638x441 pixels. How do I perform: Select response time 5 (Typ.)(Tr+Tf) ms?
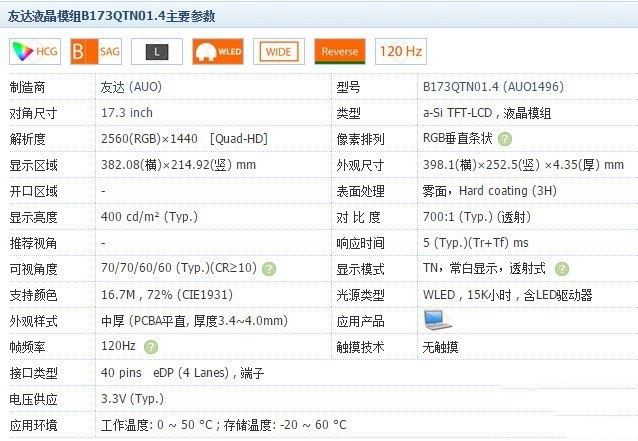pyautogui.click(x=476, y=243)
